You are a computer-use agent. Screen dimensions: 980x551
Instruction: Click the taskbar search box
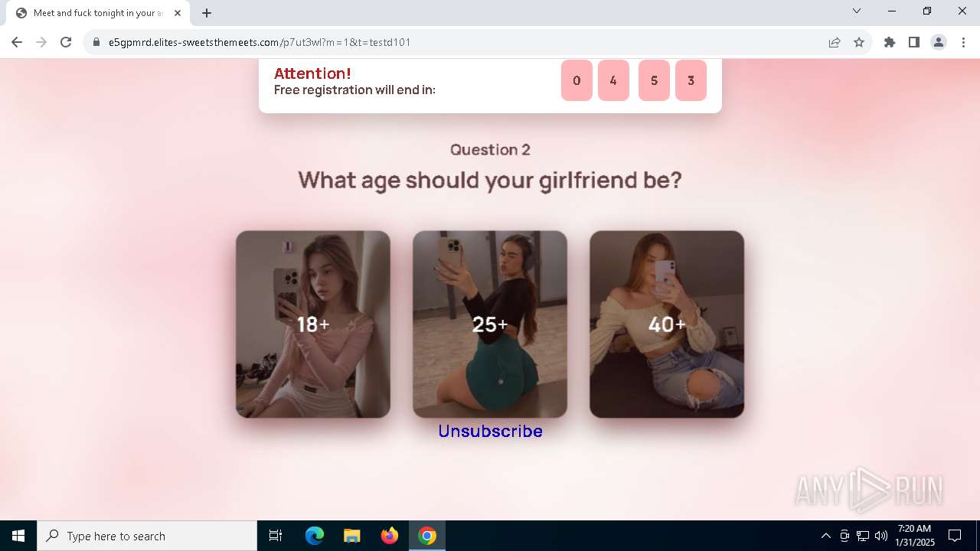[147, 536]
